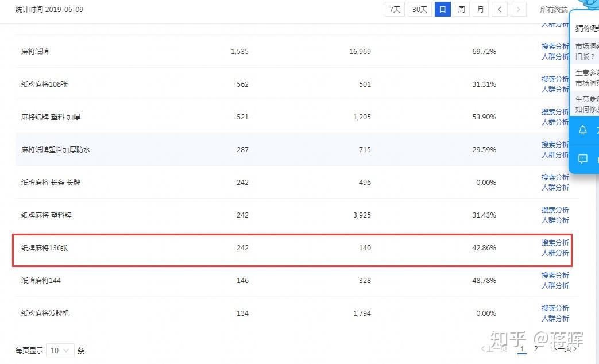Viewport: 599px width, 364px height.
Task: Go to page 2 of results
Action: click(x=536, y=348)
